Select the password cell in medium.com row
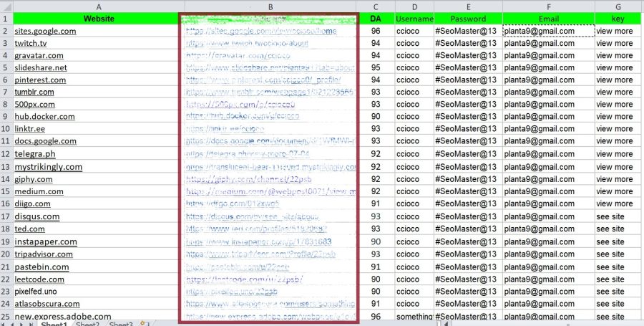 pyautogui.click(x=468, y=191)
